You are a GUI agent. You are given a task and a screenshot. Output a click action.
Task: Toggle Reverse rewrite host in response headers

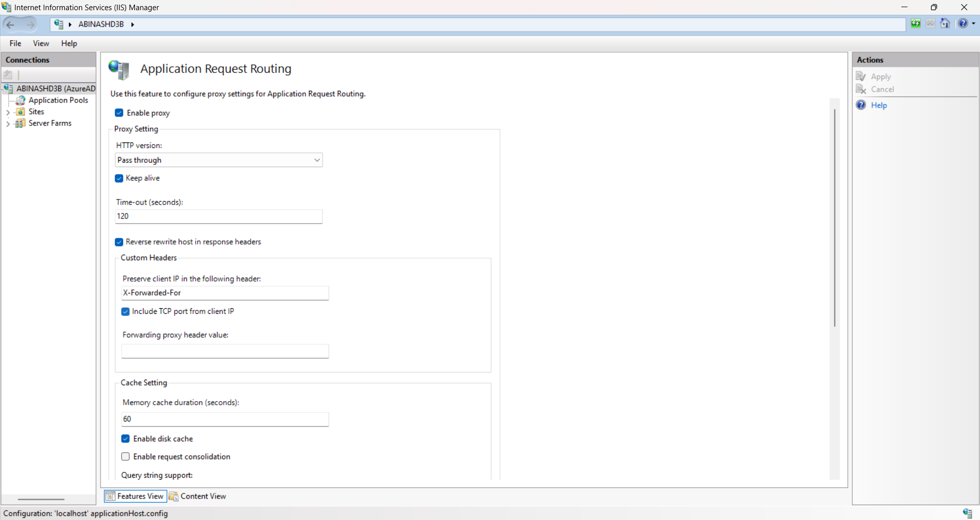click(x=119, y=242)
